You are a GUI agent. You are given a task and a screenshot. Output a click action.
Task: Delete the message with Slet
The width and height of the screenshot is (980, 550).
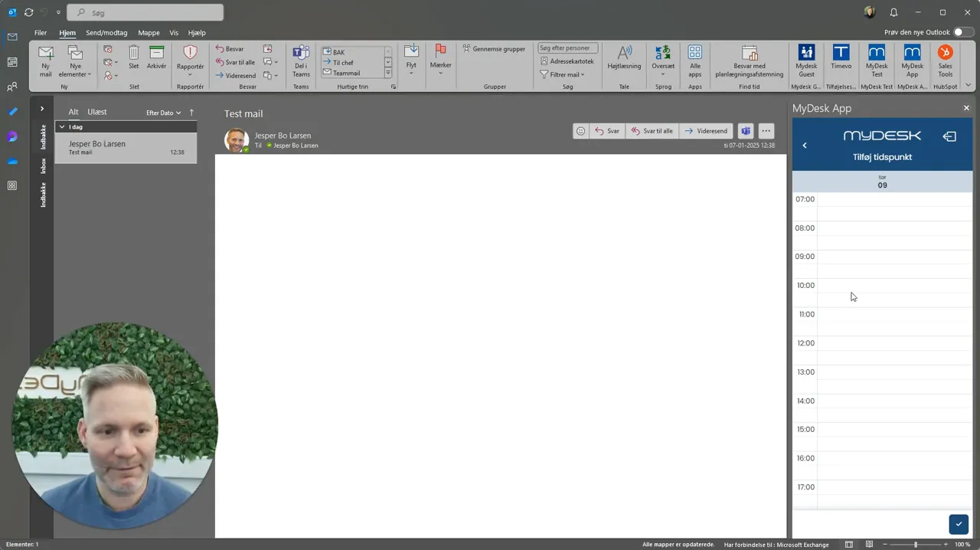coord(134,58)
